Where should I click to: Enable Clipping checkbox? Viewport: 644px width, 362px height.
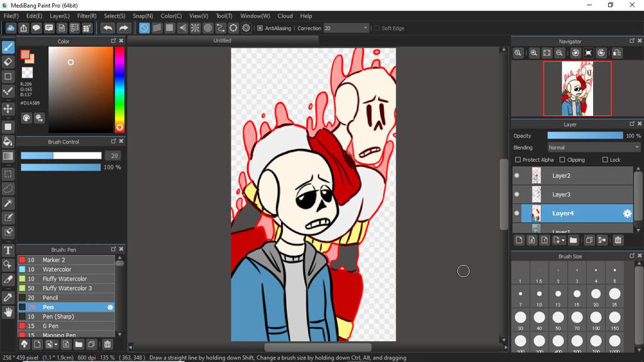coord(562,160)
